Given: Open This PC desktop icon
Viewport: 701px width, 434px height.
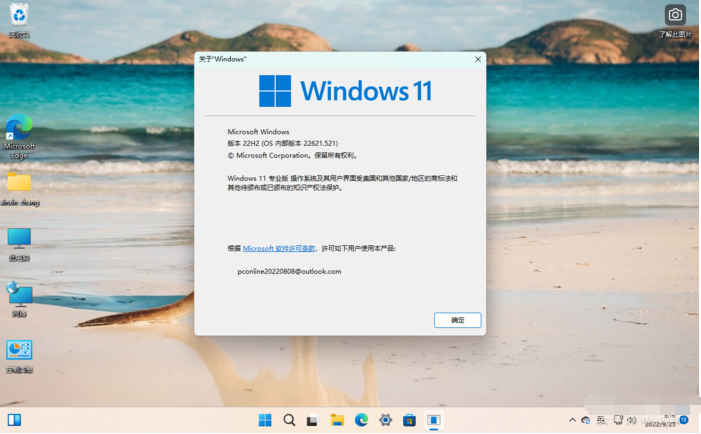Looking at the screenshot, I should click(x=19, y=238).
